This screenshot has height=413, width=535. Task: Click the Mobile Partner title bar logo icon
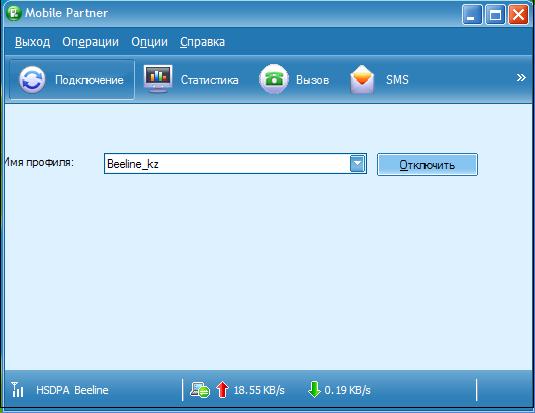pos(14,13)
